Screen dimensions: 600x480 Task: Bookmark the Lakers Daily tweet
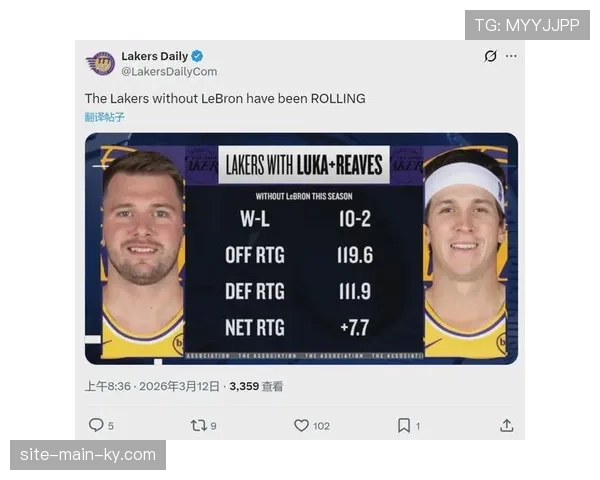click(x=404, y=425)
